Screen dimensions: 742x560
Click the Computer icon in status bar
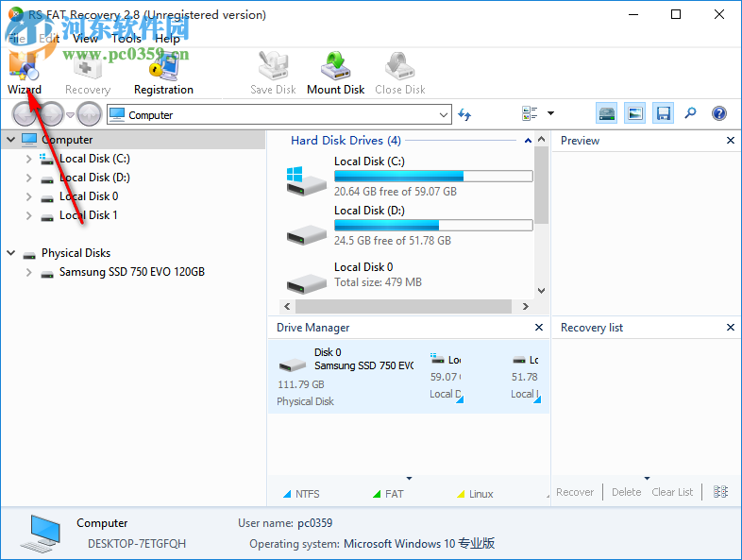[42, 534]
